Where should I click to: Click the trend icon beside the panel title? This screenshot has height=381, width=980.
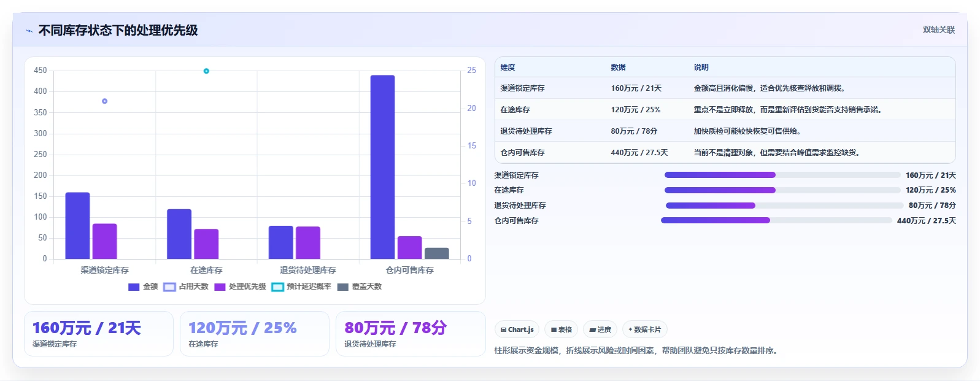(x=29, y=31)
